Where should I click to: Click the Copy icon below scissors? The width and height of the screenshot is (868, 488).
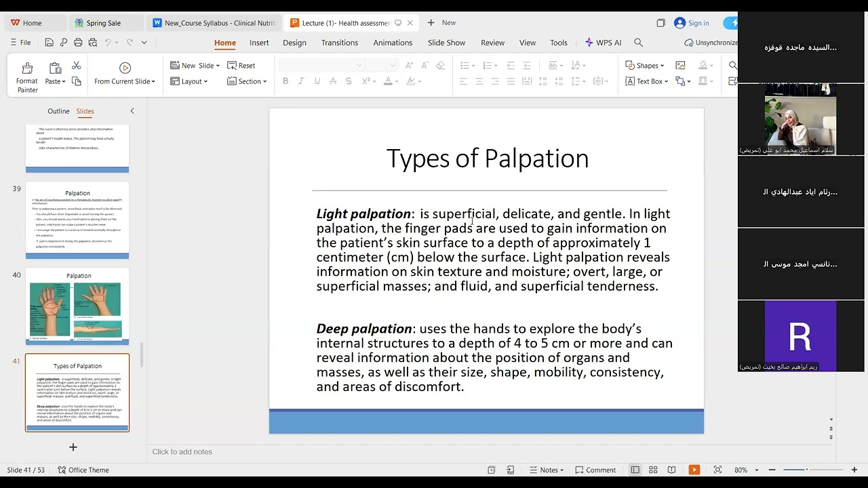tap(76, 81)
